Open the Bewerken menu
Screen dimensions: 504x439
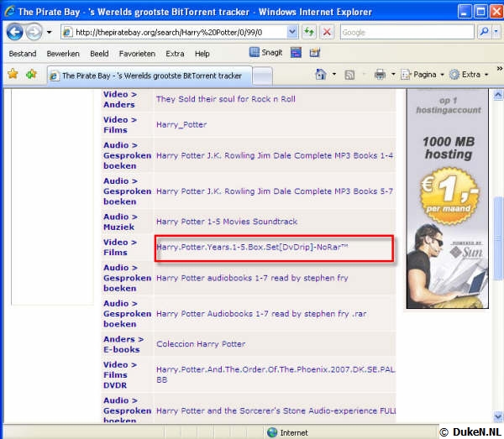[x=63, y=54]
